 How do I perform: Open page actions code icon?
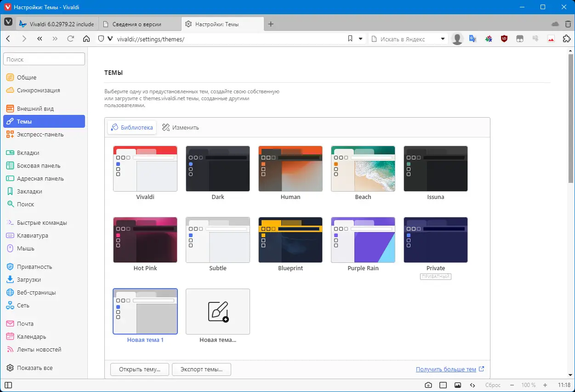473,385
